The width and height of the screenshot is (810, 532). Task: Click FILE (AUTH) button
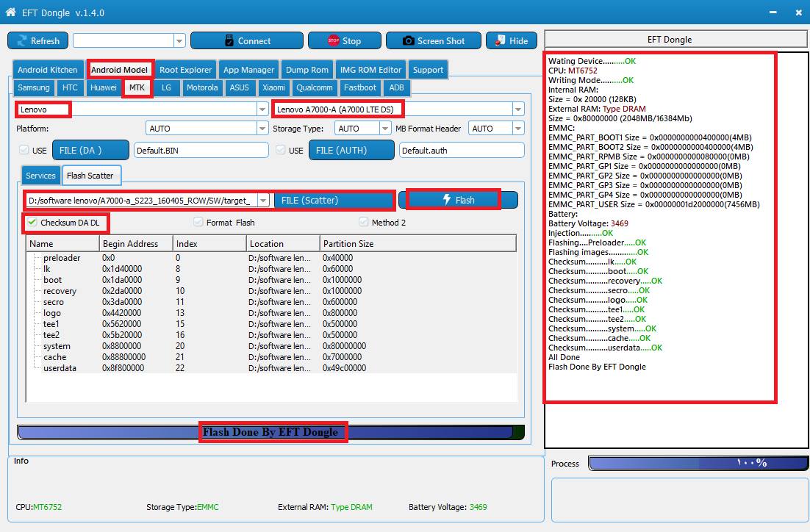[x=351, y=151]
